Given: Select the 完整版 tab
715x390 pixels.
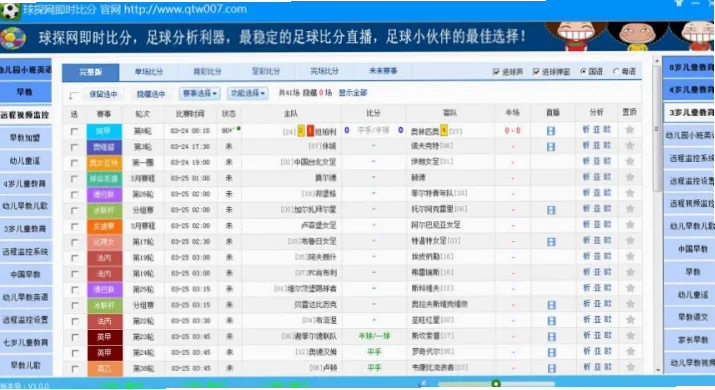Looking at the screenshot, I should pyautogui.click(x=91, y=72).
